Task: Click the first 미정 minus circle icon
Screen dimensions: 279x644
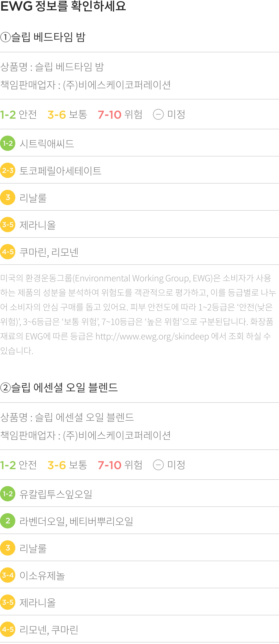Action: (x=158, y=115)
